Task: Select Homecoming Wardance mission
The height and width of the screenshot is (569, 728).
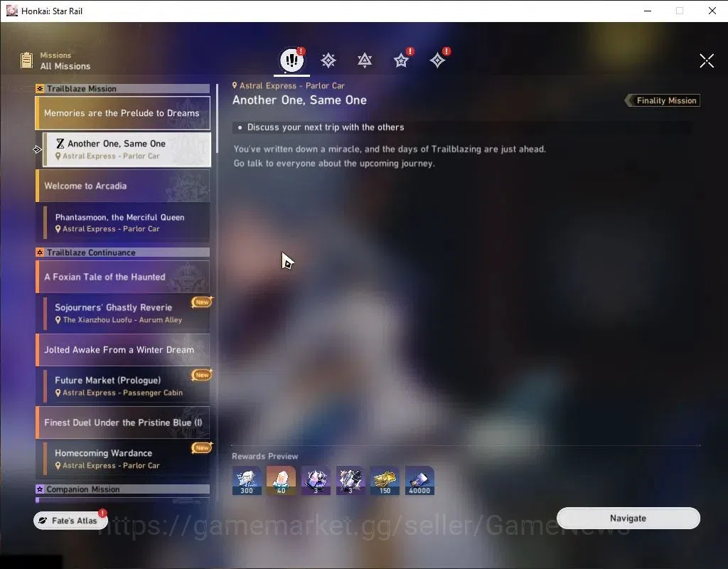Action: click(x=127, y=459)
